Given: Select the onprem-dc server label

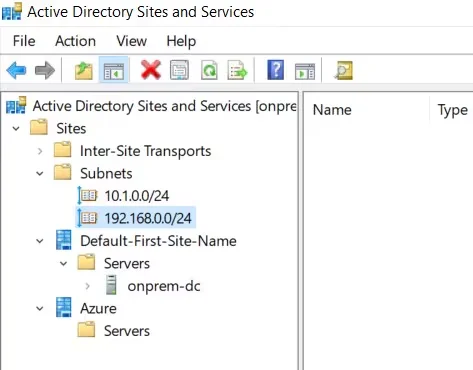Looking at the screenshot, I should [164, 286].
